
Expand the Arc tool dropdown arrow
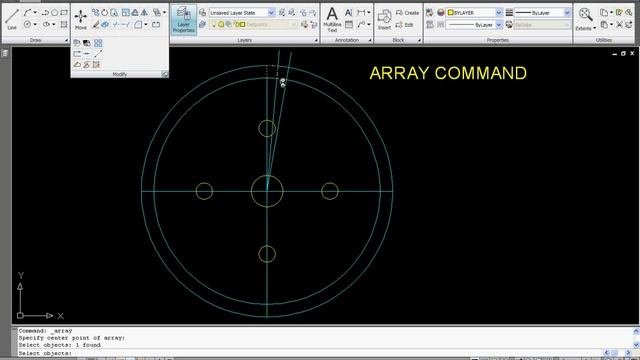[35, 13]
